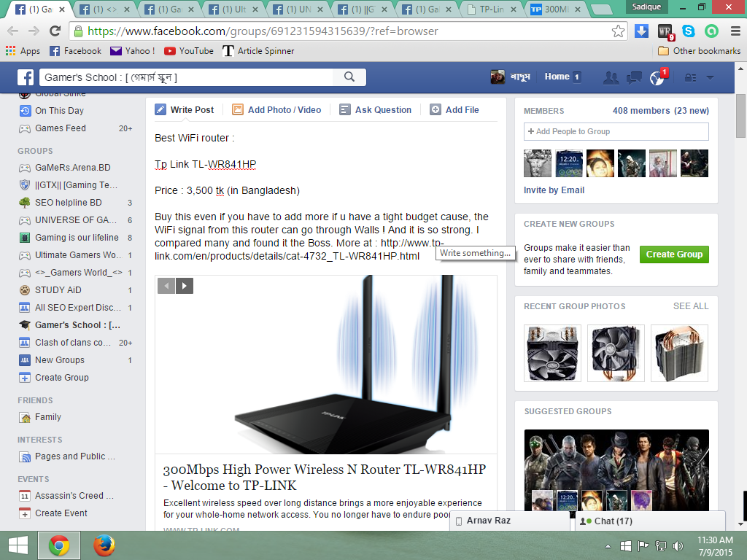Open Other bookmarks folder
The width and height of the screenshot is (747, 560).
[x=699, y=51]
